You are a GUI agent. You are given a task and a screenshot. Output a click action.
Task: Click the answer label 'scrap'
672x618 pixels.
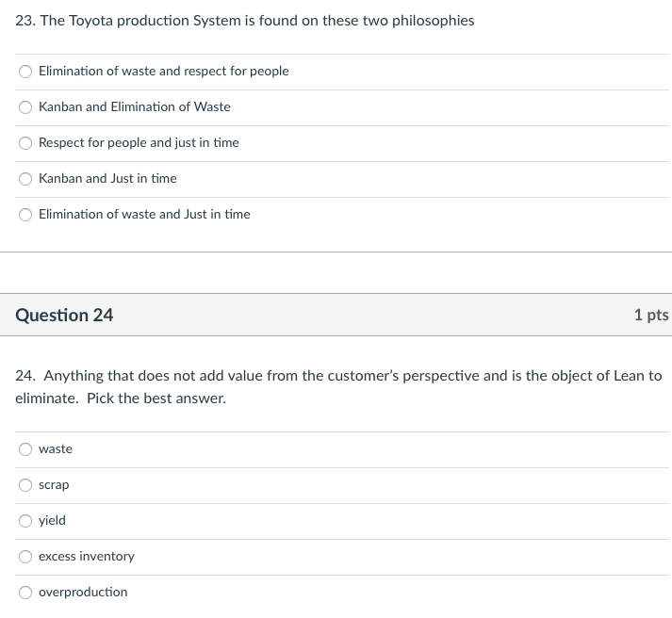tap(54, 485)
